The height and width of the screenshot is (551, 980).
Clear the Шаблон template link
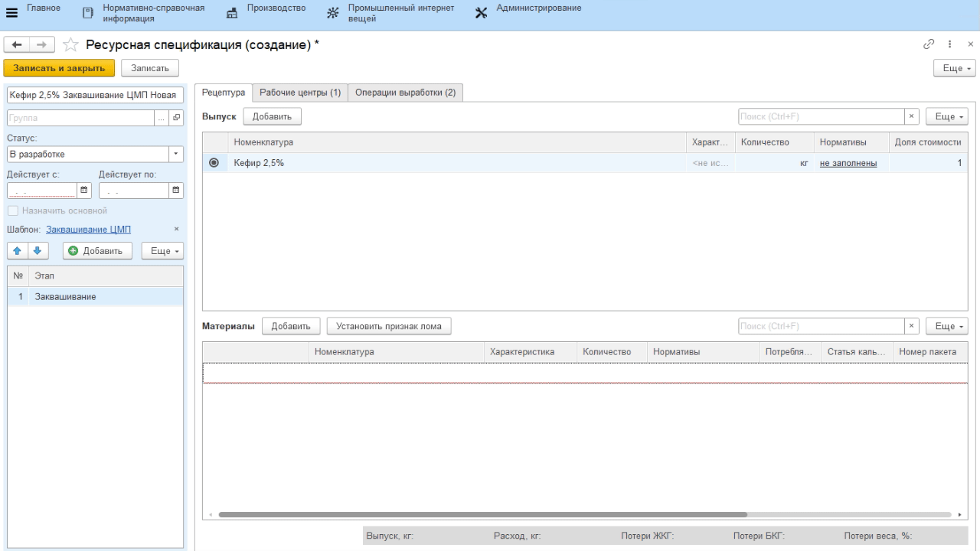[176, 230]
